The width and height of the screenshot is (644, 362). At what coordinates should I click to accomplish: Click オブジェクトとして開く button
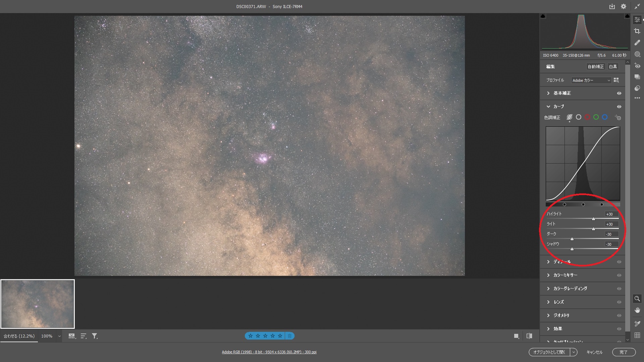(549, 352)
